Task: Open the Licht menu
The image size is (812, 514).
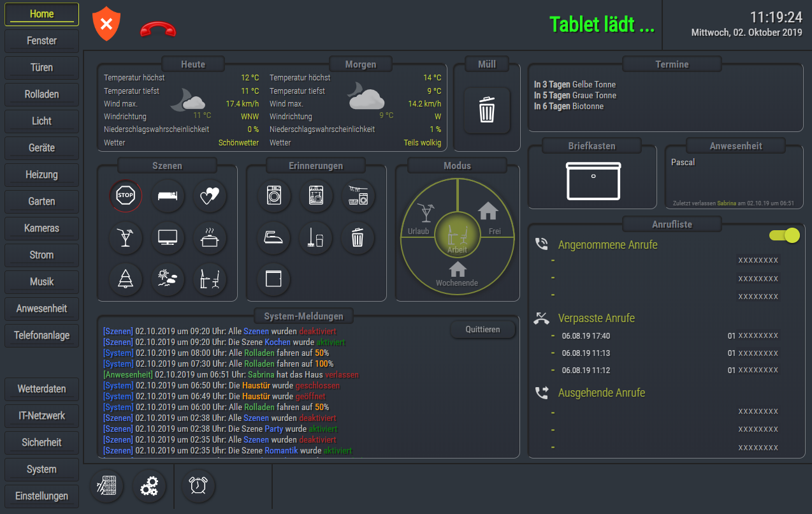Action: [x=42, y=121]
